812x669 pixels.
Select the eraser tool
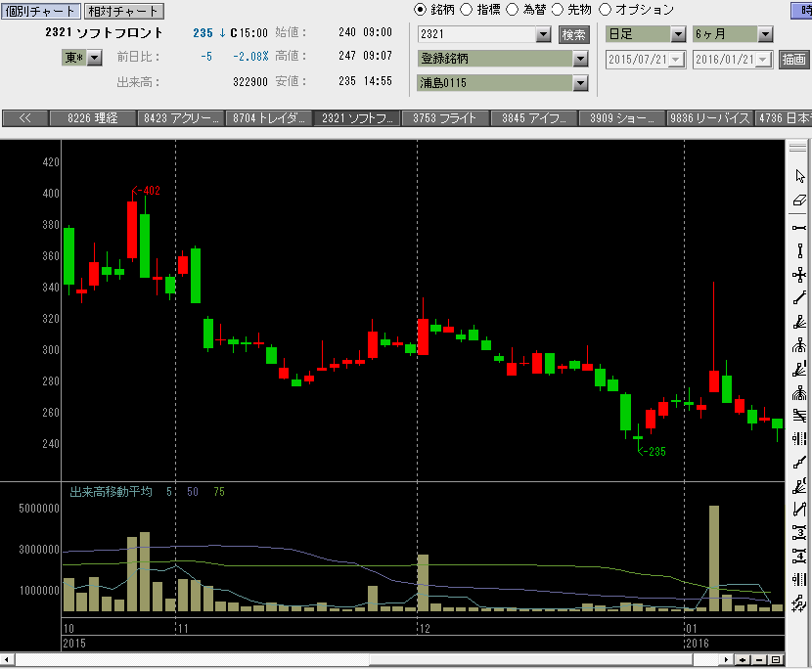[799, 200]
